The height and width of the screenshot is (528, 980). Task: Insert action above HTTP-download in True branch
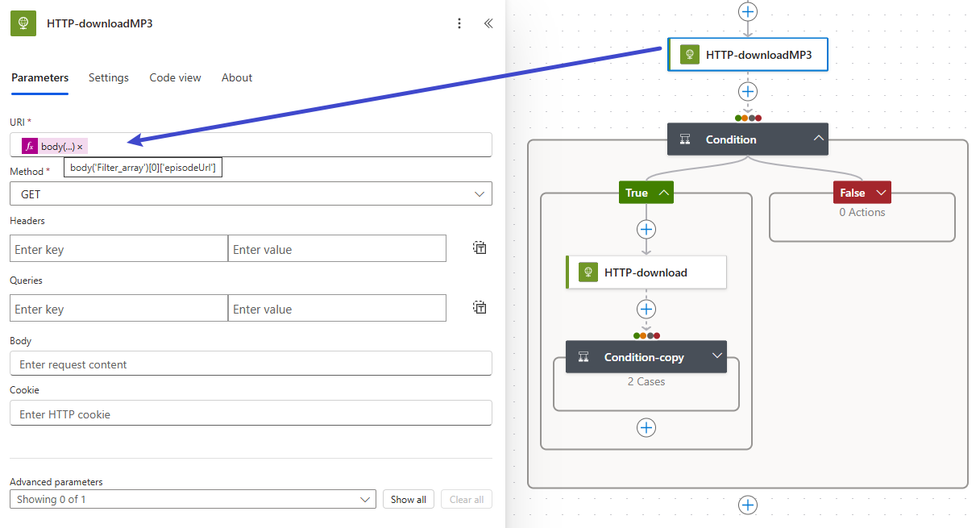click(646, 229)
